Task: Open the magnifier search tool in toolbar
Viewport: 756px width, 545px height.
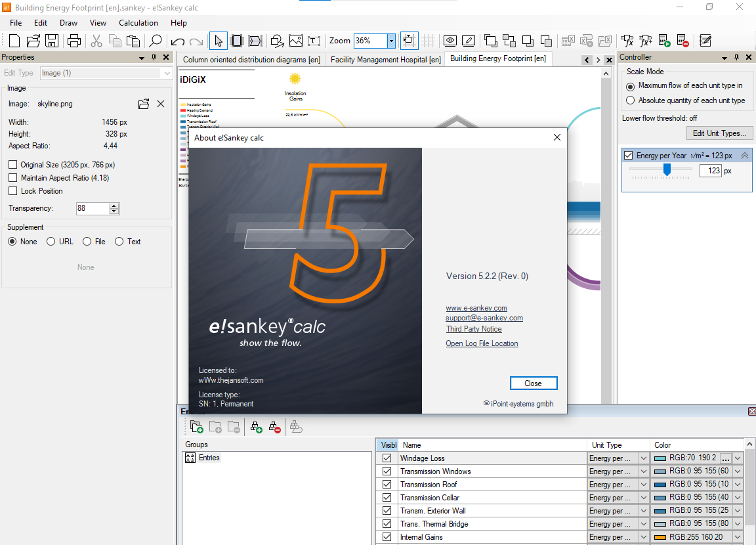Action: pyautogui.click(x=156, y=41)
